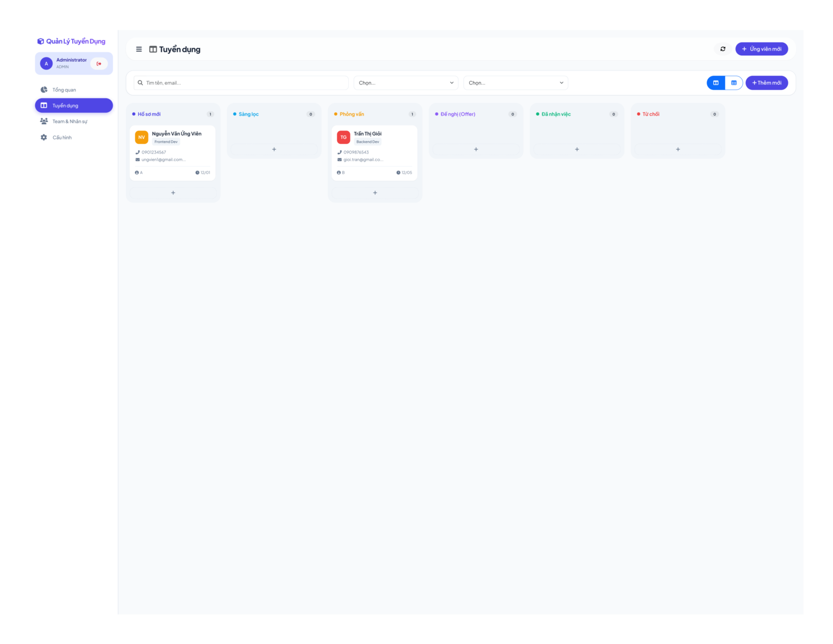Click the Quản Lý Tuyển Dụng logo
This screenshot has height=644, width=833.
coord(71,41)
